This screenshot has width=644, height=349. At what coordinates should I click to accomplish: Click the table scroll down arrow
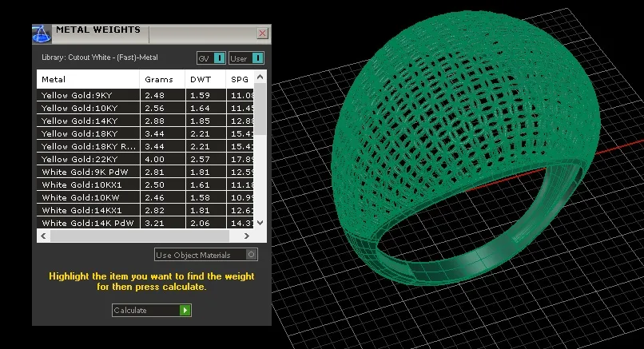[260, 223]
